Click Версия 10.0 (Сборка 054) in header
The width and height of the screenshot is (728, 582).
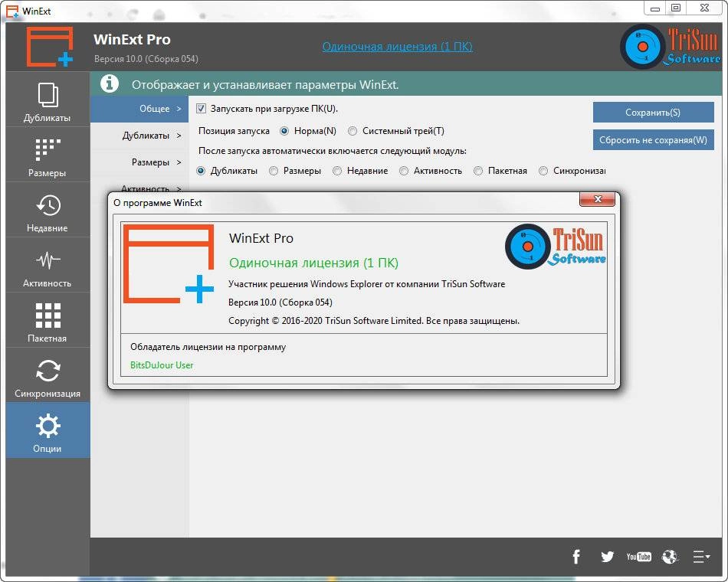[146, 59]
